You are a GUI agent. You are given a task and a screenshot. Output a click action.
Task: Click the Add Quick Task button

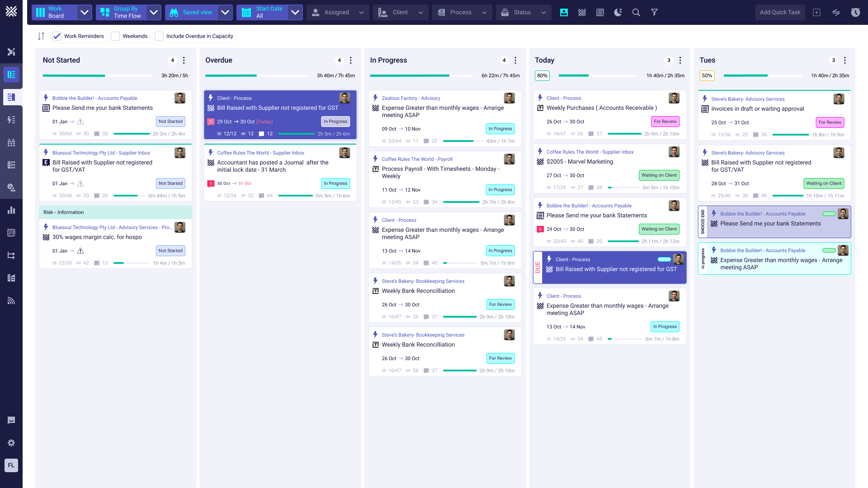coord(780,13)
